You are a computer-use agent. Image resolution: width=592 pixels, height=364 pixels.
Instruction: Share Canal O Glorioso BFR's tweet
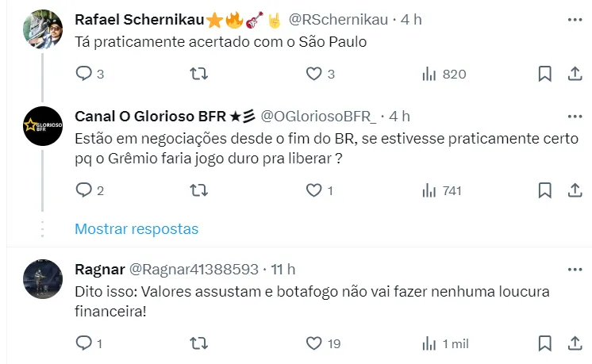(575, 190)
